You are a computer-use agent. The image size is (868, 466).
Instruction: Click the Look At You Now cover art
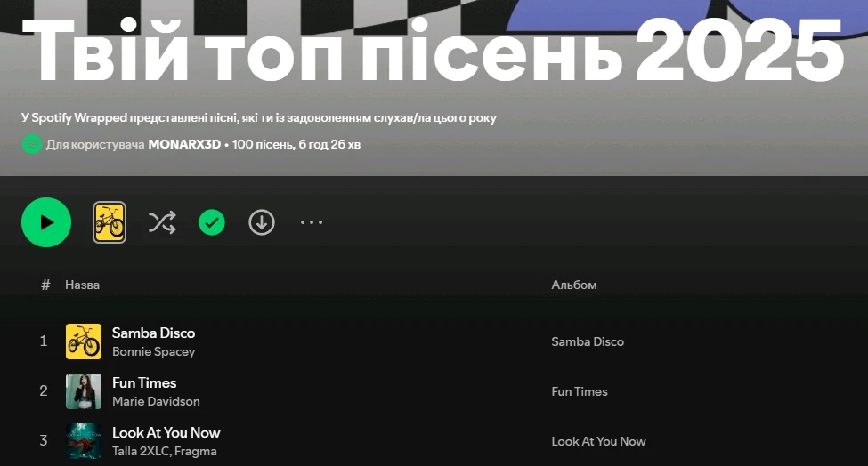click(84, 441)
